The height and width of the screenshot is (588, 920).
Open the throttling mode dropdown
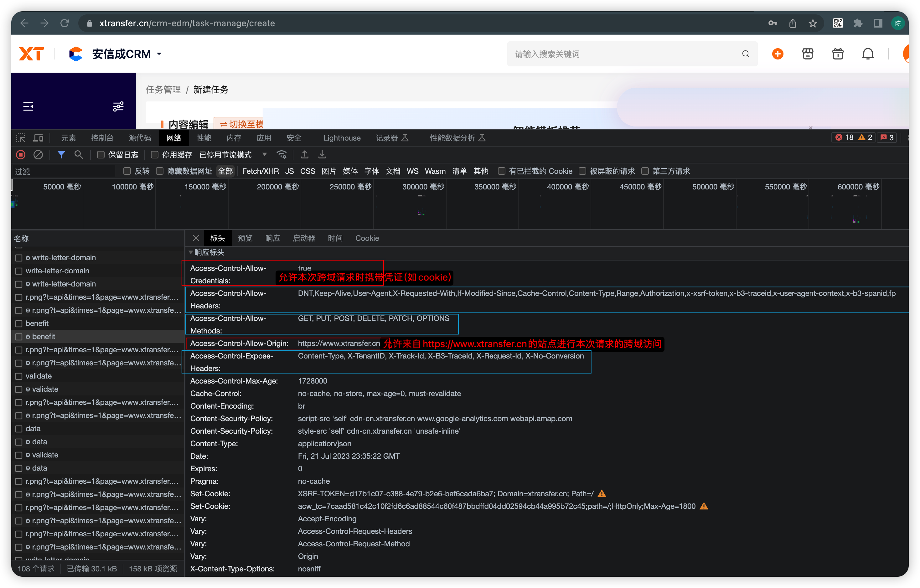click(x=264, y=155)
